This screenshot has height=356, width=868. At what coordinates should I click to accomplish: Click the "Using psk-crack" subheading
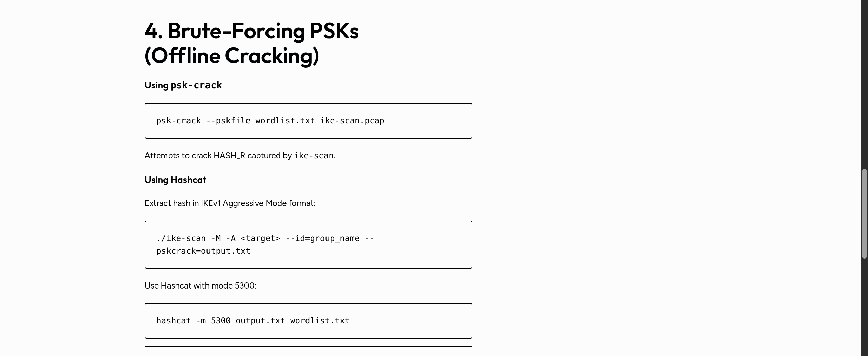point(183,85)
